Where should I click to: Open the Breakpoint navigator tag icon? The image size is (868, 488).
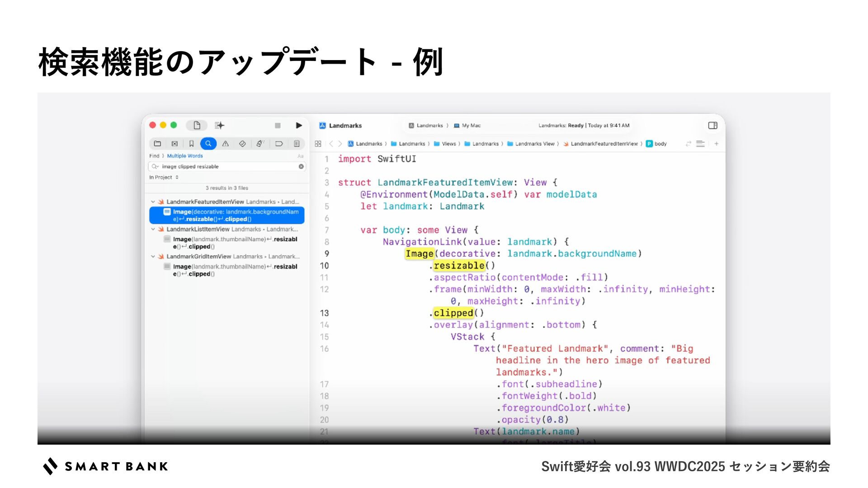[x=279, y=144]
